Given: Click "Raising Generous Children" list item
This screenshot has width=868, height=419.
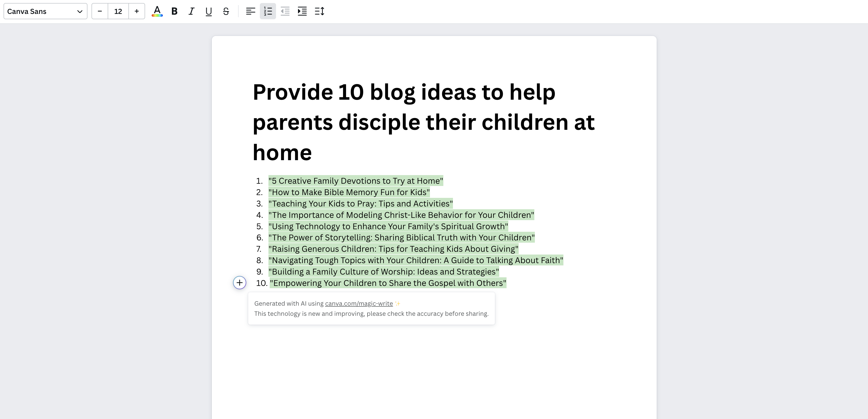Looking at the screenshot, I should (394, 249).
